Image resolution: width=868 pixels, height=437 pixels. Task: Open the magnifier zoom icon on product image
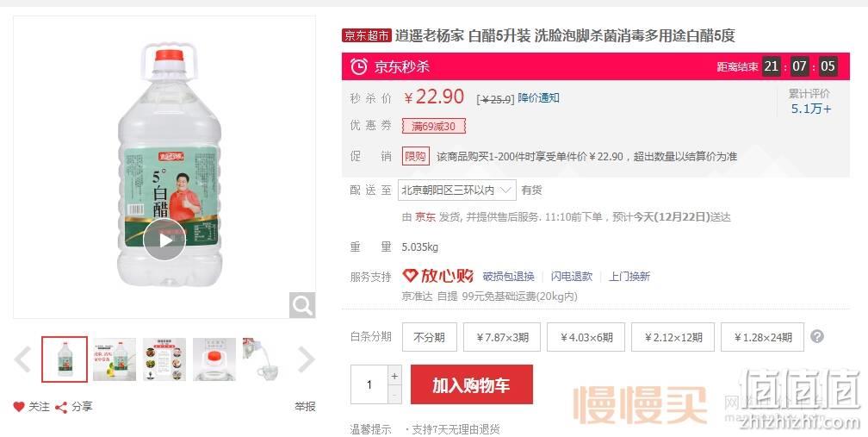click(302, 305)
